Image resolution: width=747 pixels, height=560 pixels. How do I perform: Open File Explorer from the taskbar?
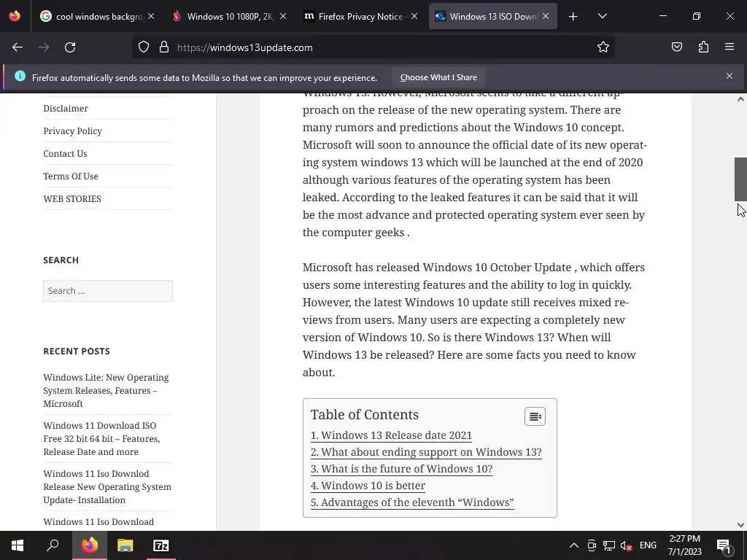(x=125, y=545)
